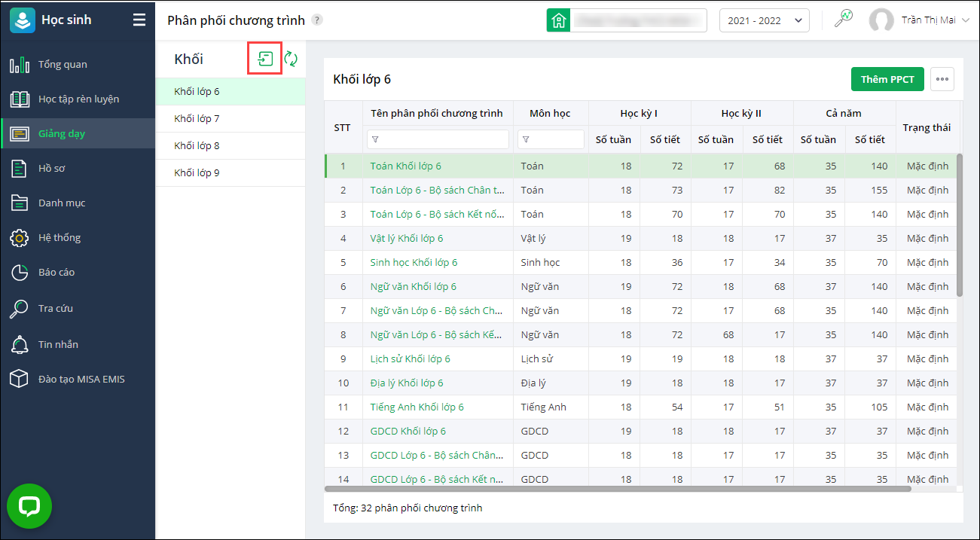The width and height of the screenshot is (980, 540).
Task: Click the Danh mục folder icon
Action: click(x=20, y=203)
